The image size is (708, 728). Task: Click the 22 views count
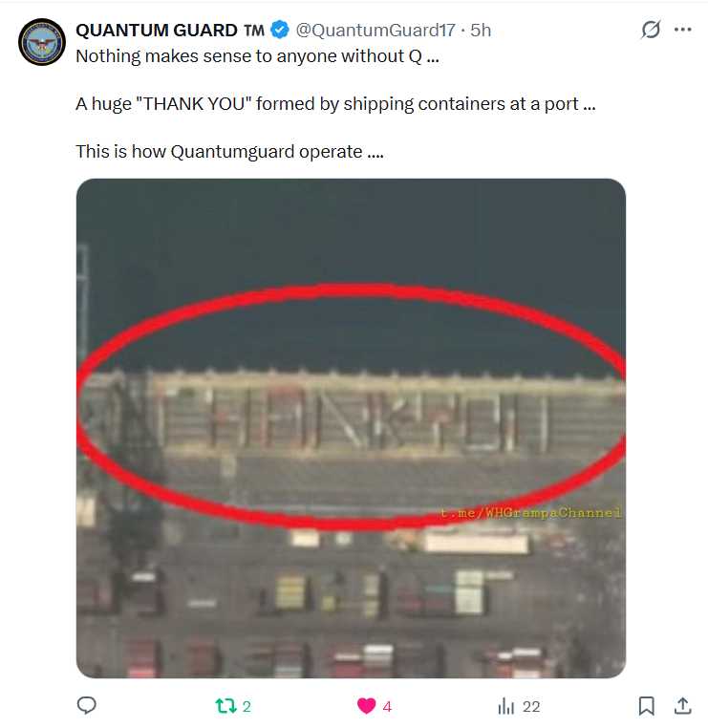531,707
